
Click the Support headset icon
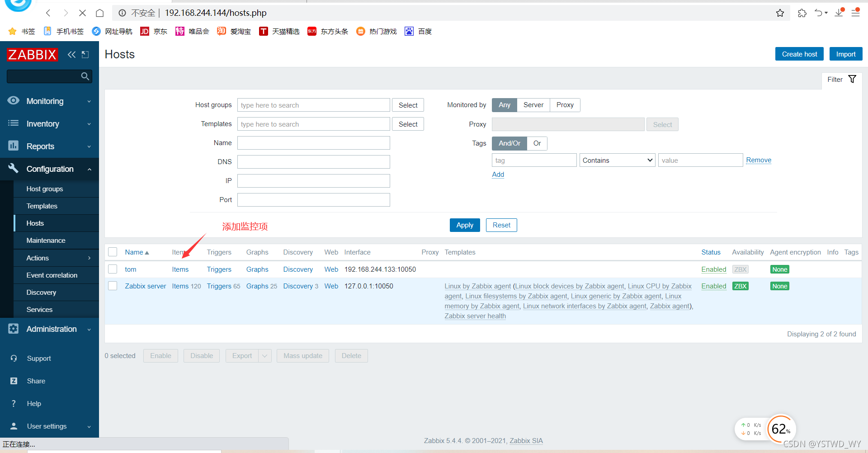(x=14, y=358)
